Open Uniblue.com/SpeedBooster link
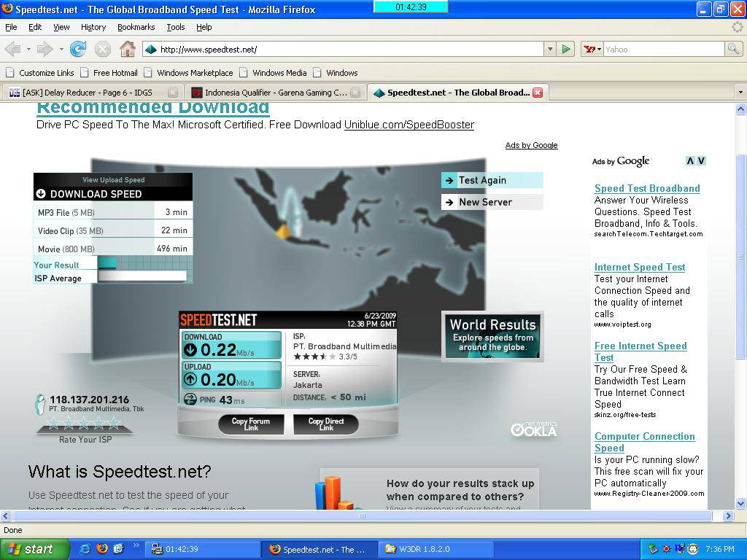 click(409, 125)
